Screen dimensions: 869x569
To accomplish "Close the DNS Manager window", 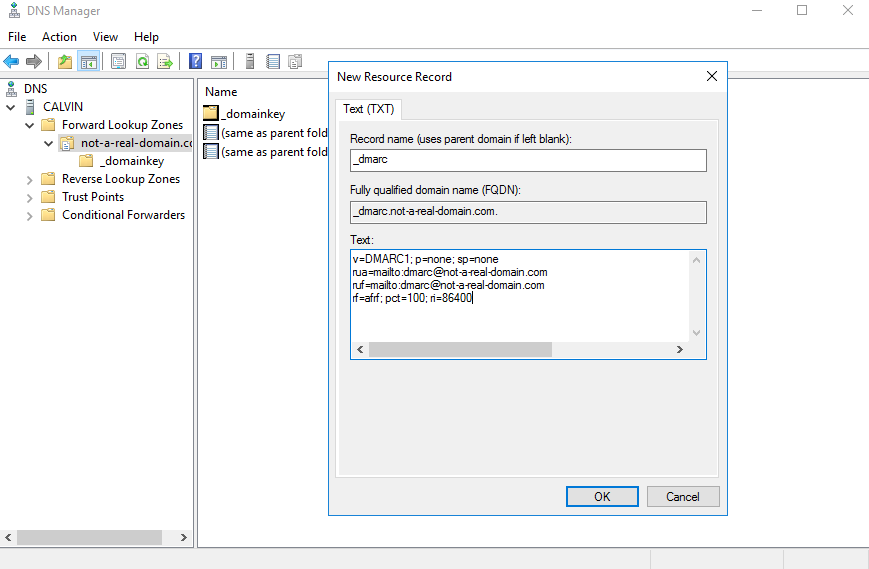I will pyautogui.click(x=848, y=10).
